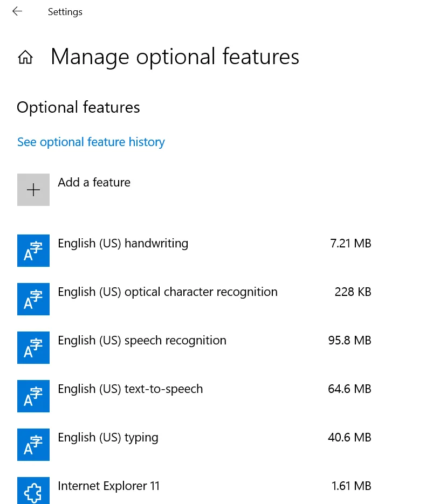The height and width of the screenshot is (504, 426).
Task: Select the text-to-speech language icon
Action: [x=33, y=396]
